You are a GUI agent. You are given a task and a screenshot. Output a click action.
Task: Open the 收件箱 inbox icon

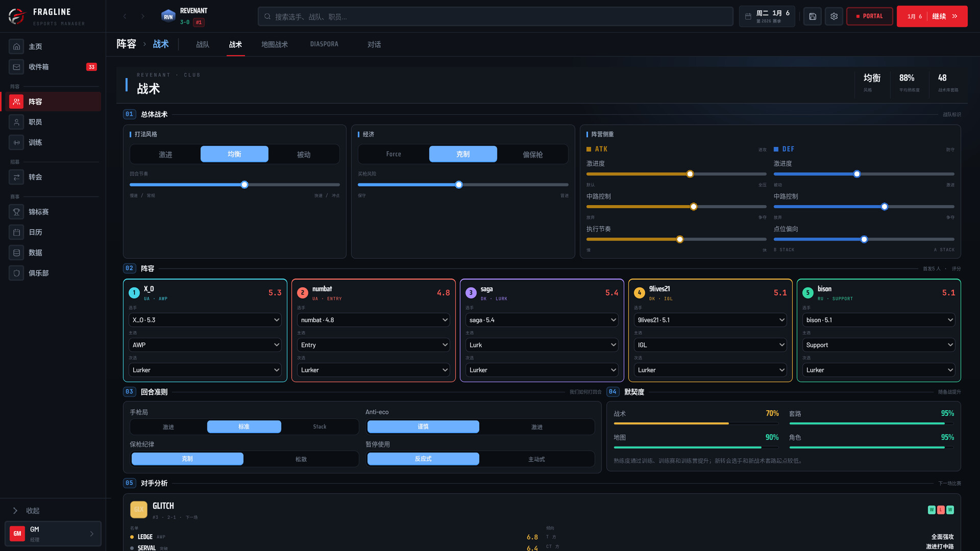[x=16, y=67]
